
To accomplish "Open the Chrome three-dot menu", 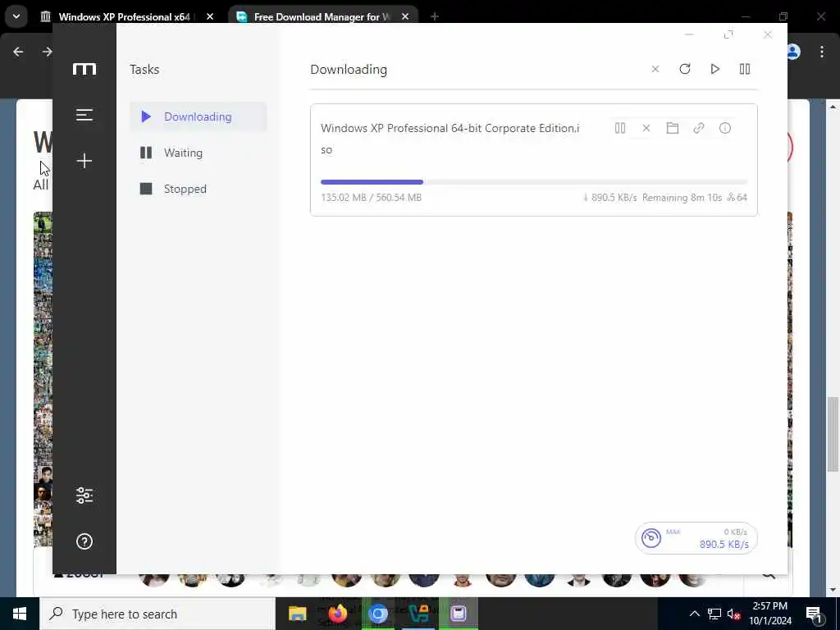I will (822, 52).
